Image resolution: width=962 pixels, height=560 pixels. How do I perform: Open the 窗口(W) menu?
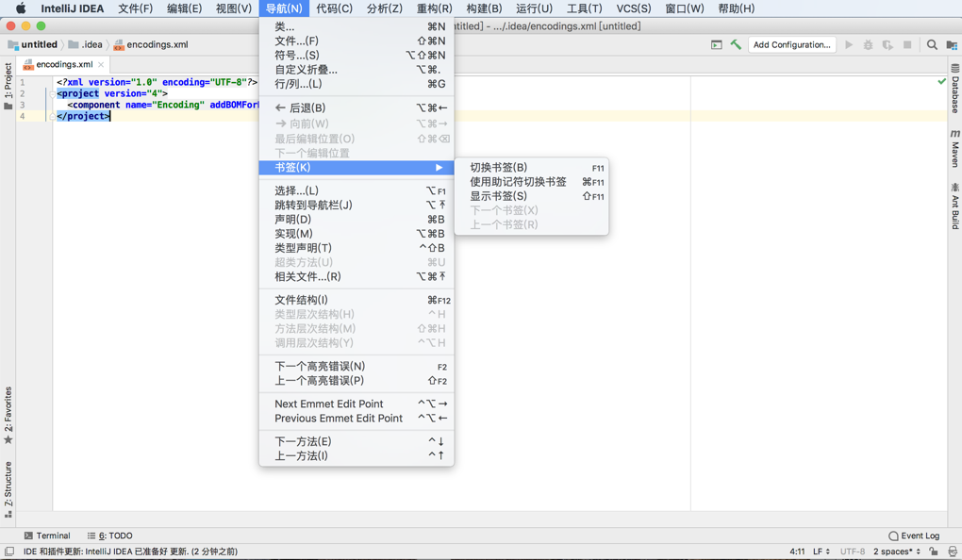tap(685, 8)
